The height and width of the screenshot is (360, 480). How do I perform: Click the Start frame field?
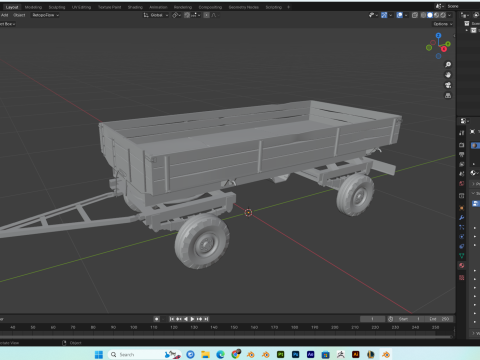[x=410, y=319]
